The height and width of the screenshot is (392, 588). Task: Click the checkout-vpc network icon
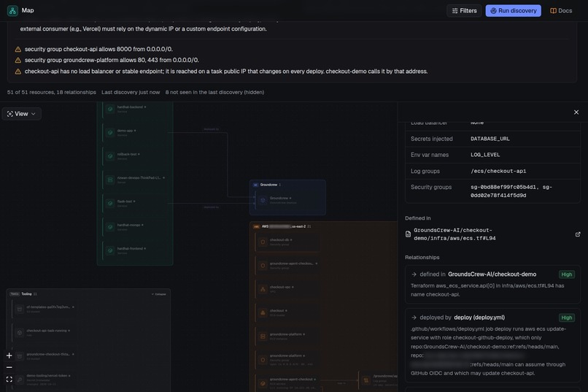click(x=263, y=289)
